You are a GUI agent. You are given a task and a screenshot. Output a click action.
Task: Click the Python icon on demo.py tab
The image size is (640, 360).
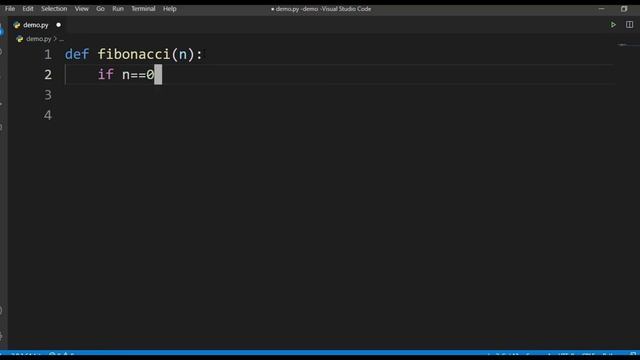coord(17,25)
